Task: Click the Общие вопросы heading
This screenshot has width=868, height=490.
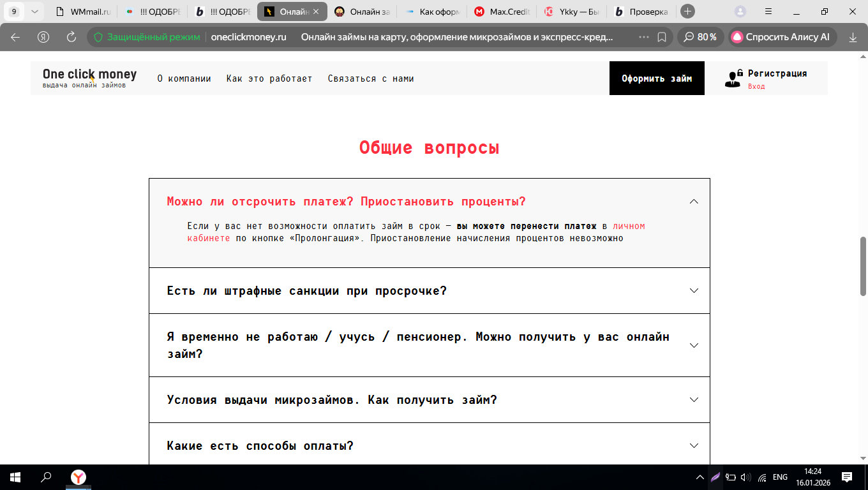Action: tap(429, 148)
